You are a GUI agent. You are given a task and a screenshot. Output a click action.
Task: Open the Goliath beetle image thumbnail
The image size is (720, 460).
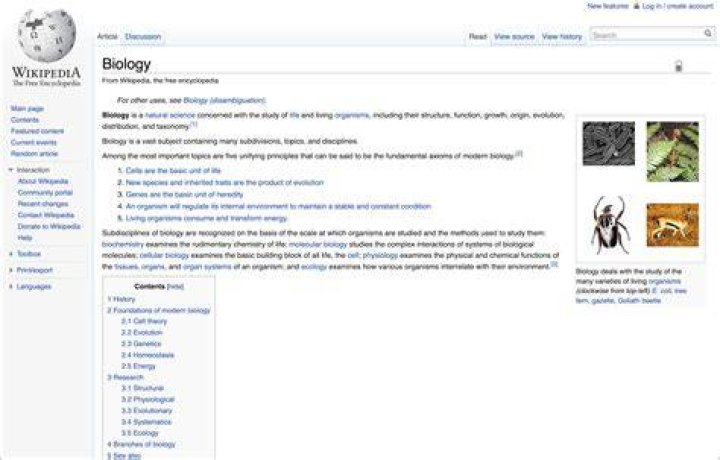coord(609,225)
